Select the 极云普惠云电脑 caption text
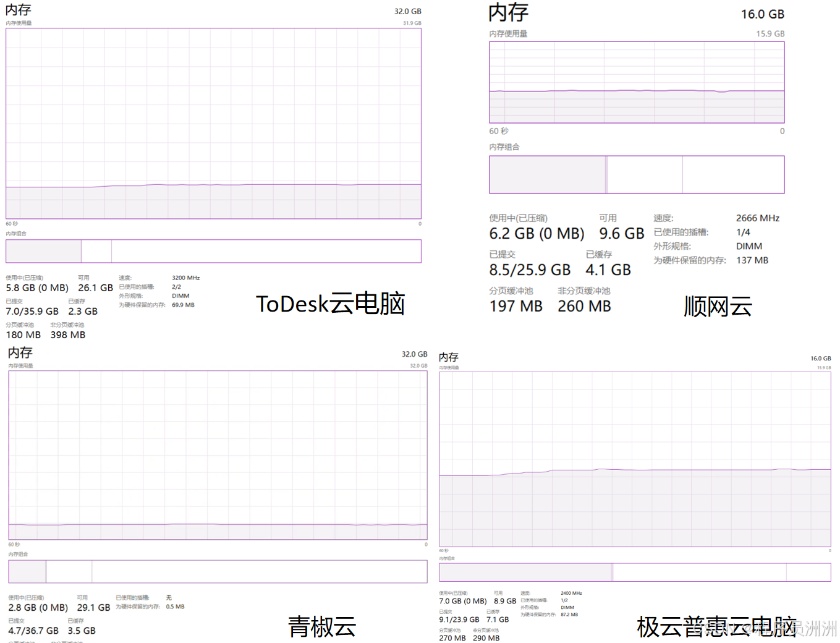Image resolution: width=840 pixels, height=643 pixels. pyautogui.click(x=716, y=627)
